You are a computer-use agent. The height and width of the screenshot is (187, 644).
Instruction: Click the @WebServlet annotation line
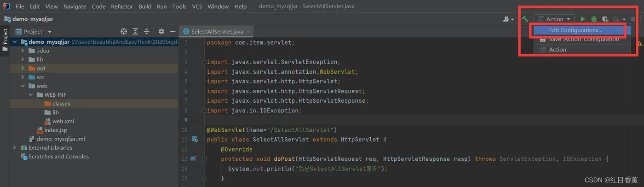click(x=272, y=130)
